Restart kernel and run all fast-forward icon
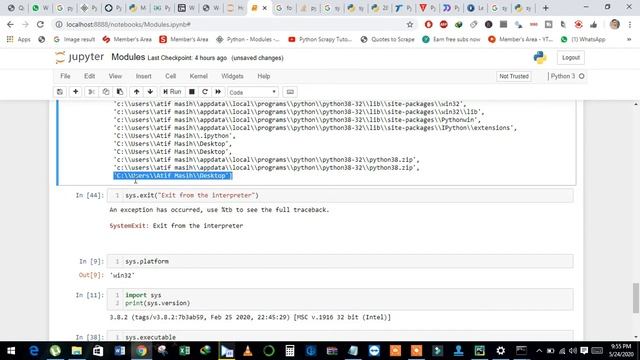The height and width of the screenshot is (360, 640). (x=218, y=92)
